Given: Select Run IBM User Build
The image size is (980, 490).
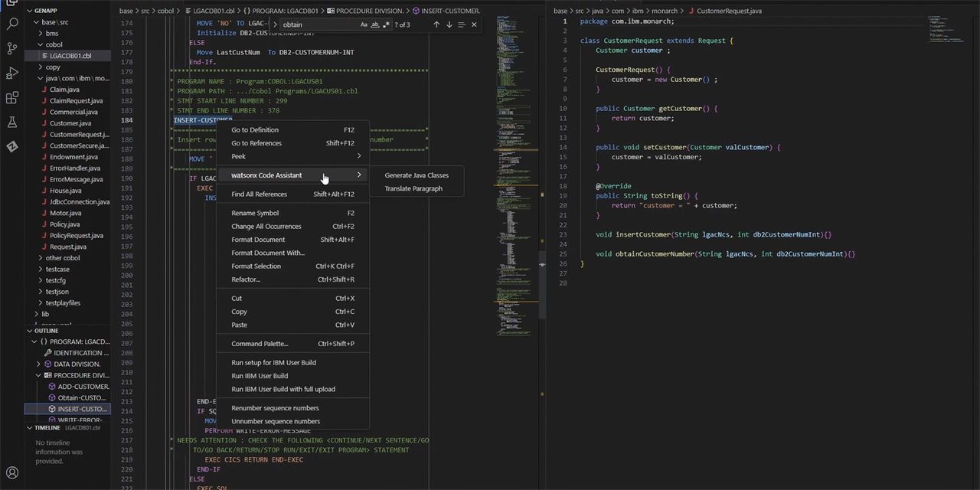Looking at the screenshot, I should pos(260,375).
